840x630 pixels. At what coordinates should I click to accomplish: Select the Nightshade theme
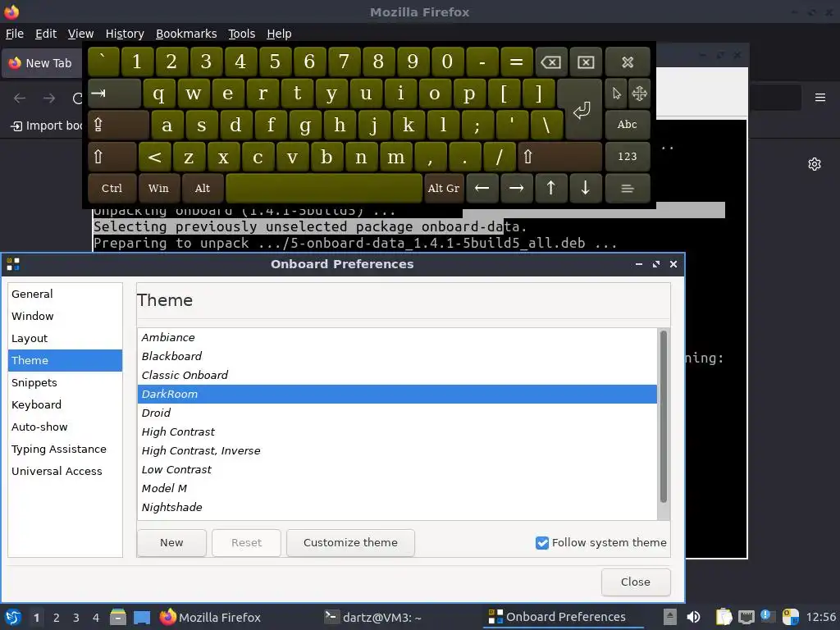coord(397,507)
